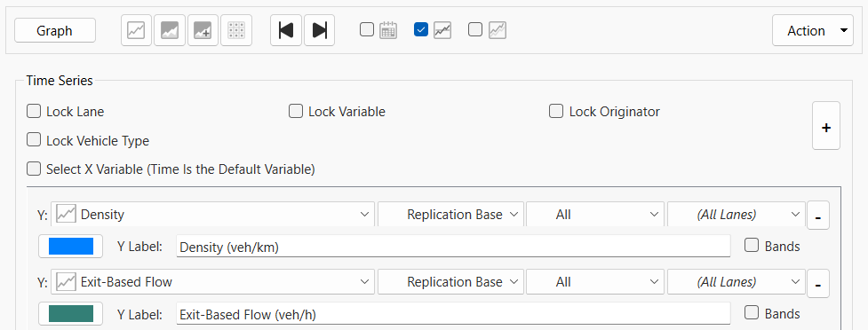Uncheck the checked line graph checkbox

pyautogui.click(x=421, y=30)
